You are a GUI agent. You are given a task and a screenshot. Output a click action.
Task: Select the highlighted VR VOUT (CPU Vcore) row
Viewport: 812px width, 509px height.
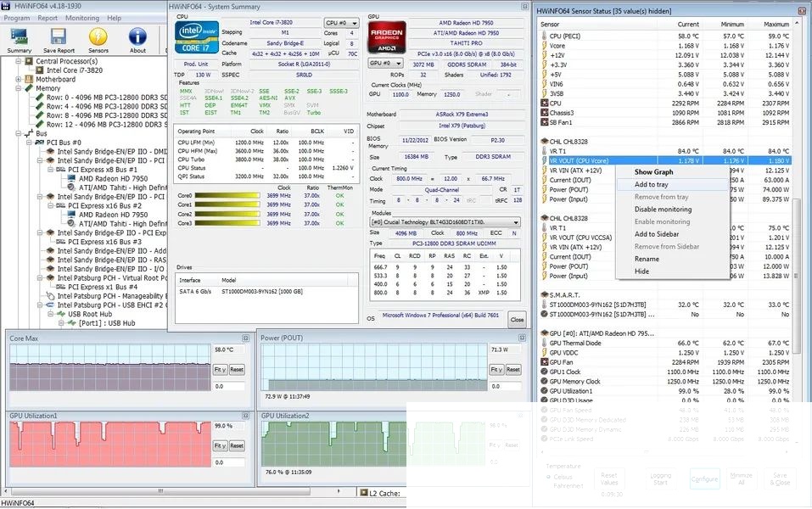(665, 160)
